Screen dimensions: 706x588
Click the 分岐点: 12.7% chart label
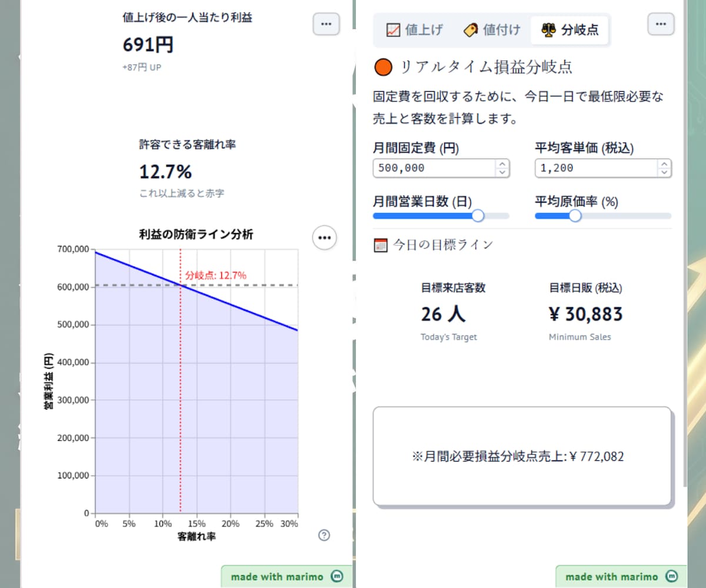[215, 275]
